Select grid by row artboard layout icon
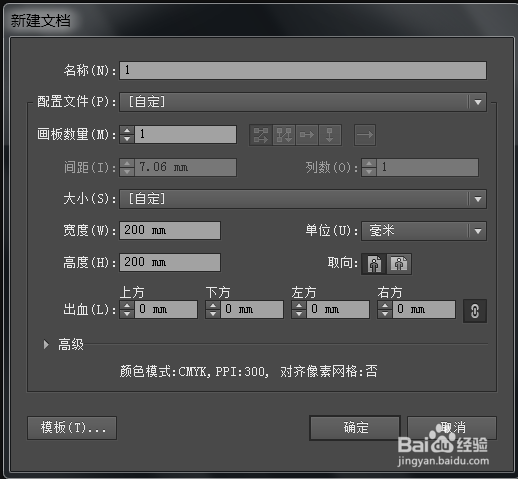 (261, 135)
